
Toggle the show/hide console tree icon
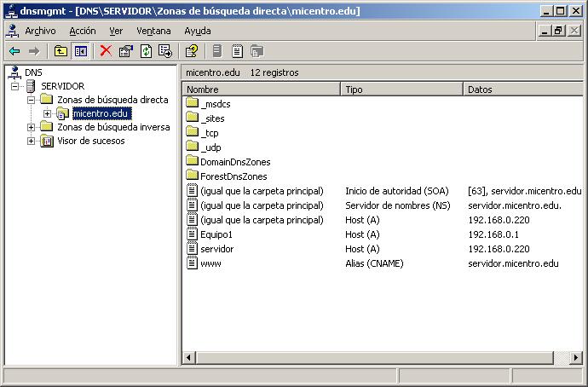pyautogui.click(x=81, y=51)
